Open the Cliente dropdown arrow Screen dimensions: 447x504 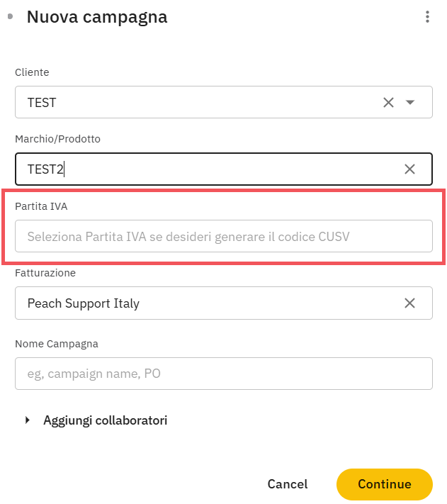pos(410,103)
